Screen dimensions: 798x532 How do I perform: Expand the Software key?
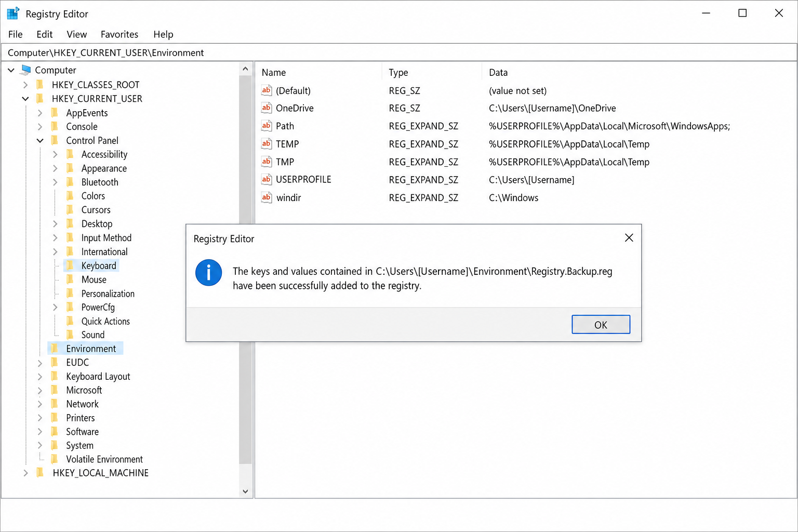tap(40, 432)
